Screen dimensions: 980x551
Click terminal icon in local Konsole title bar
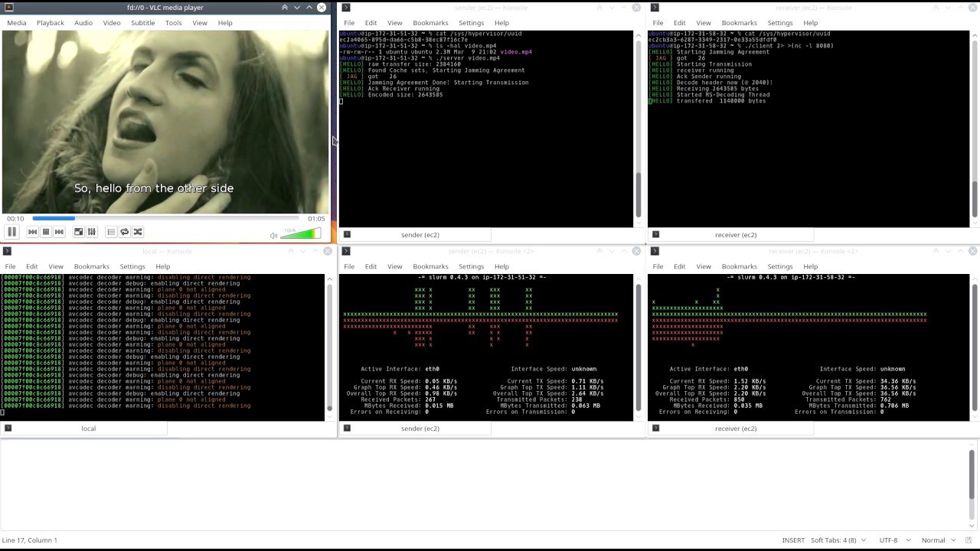[x=7, y=252]
